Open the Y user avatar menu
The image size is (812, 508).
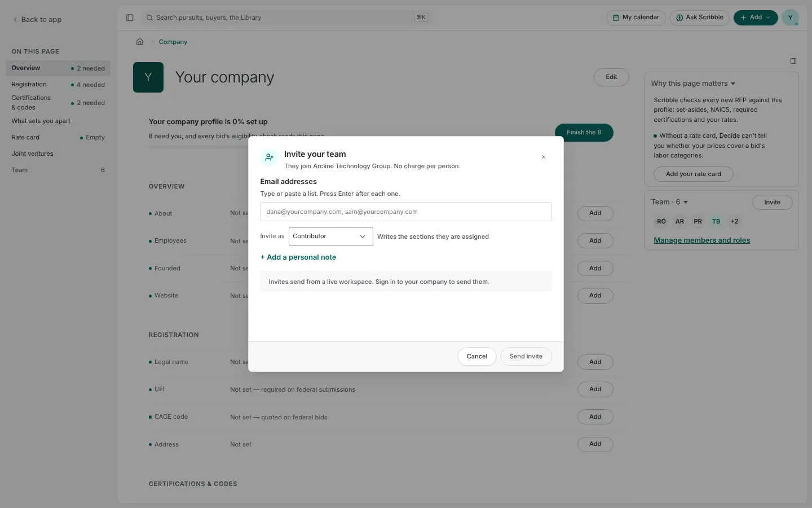click(790, 17)
